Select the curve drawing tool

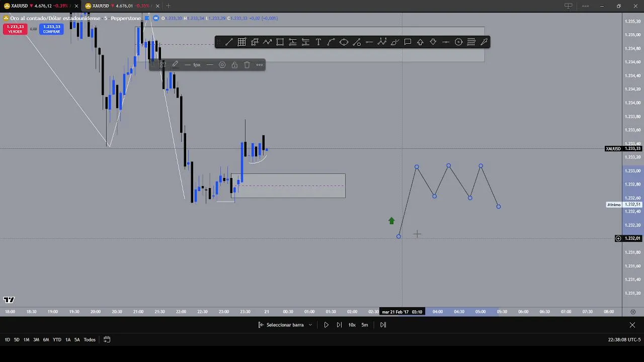[331, 42]
